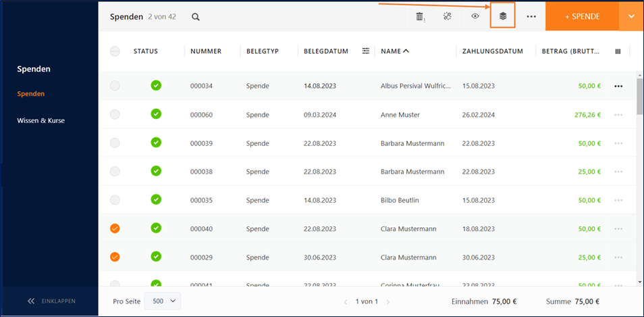Select checkbox for row 000034

point(115,86)
